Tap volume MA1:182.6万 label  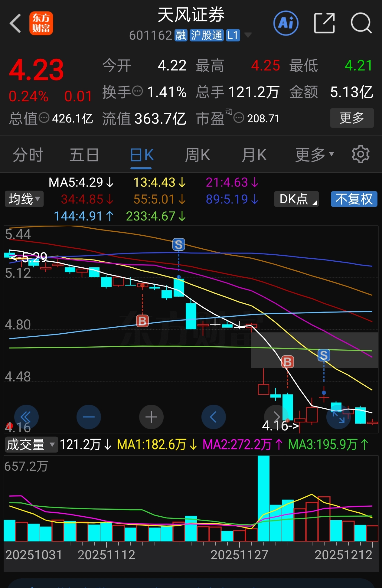pyautogui.click(x=157, y=445)
